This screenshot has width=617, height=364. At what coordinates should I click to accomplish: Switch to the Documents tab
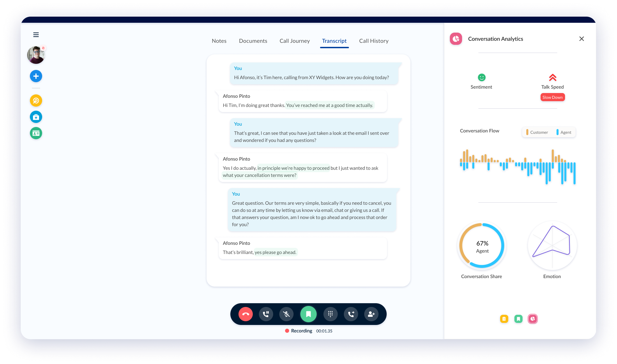253,41
